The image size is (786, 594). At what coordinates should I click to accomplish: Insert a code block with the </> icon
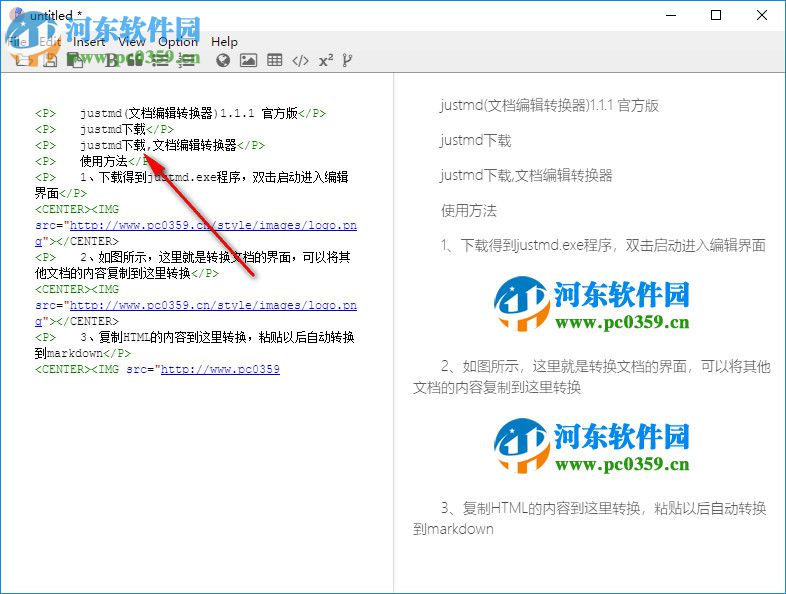(x=300, y=61)
